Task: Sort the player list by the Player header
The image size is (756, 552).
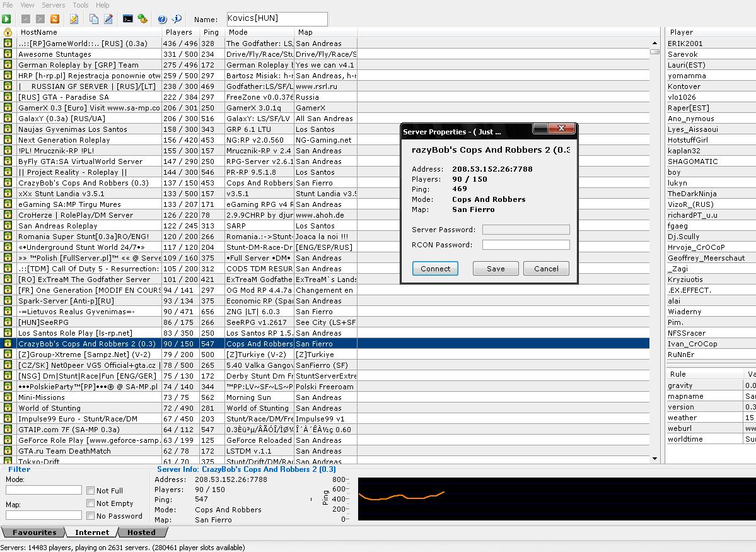Action: 711,32
